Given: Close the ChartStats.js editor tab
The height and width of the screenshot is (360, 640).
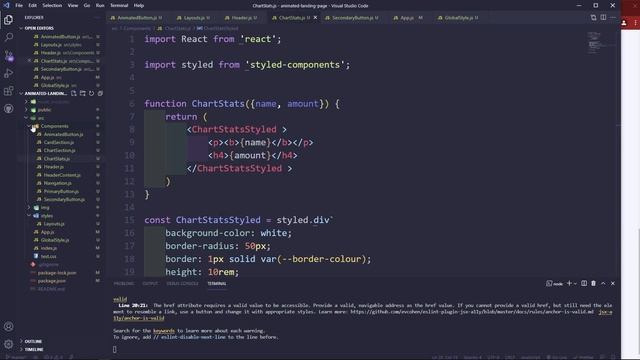Looking at the screenshot, I should click(x=315, y=18).
